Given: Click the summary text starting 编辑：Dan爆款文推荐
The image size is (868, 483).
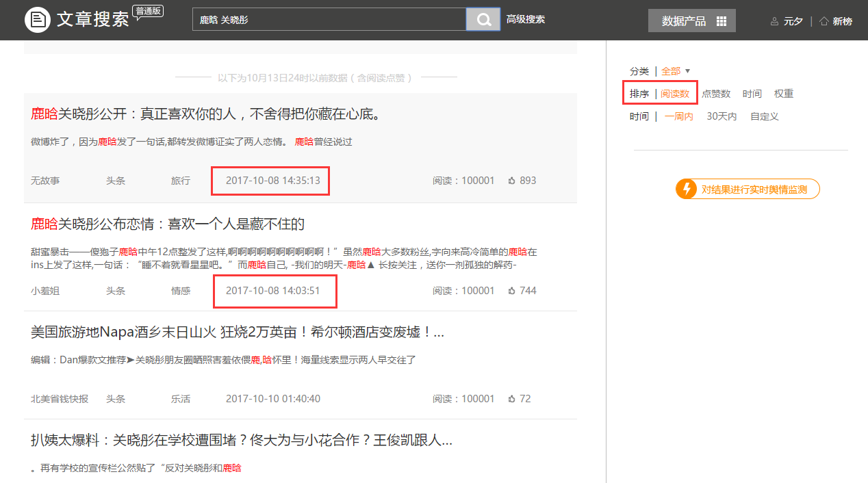Looking at the screenshot, I should (x=223, y=360).
